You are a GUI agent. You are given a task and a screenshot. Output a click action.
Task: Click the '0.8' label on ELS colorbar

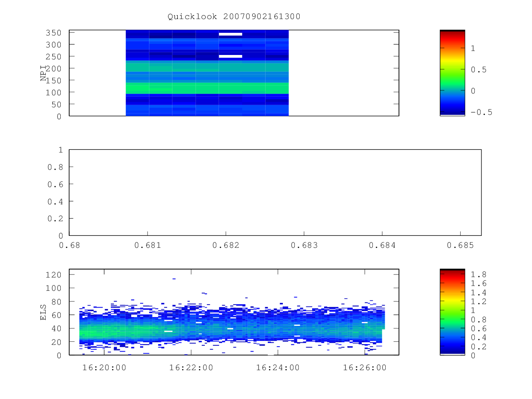[x=479, y=320]
